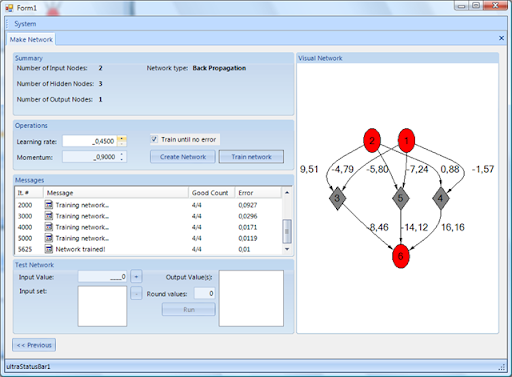Click the Back Propagation network type text
The width and height of the screenshot is (512, 377).
click(x=219, y=68)
